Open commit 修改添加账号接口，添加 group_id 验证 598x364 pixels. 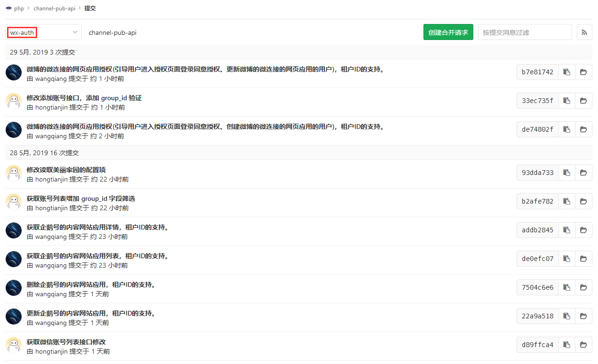84,98
